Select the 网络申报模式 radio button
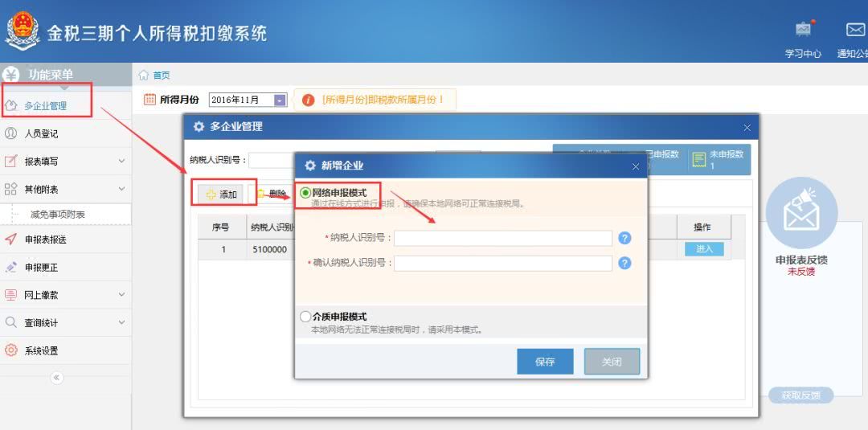This screenshot has height=430, width=868. pos(305,193)
